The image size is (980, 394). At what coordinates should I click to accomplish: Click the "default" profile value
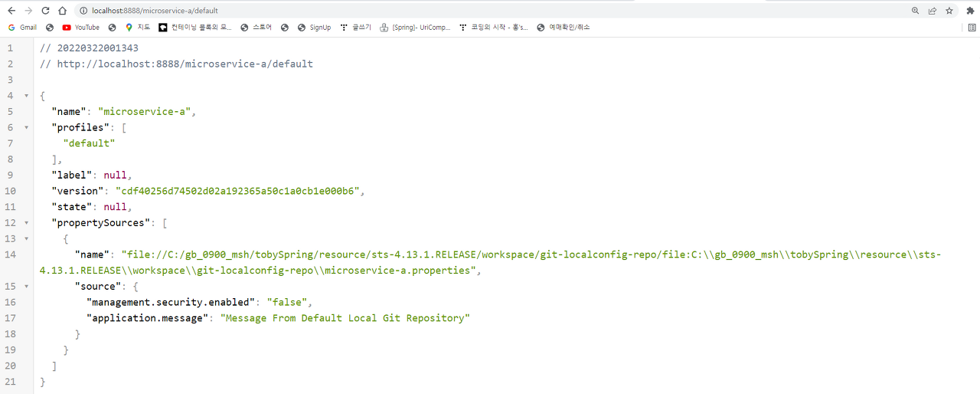pyautogui.click(x=89, y=143)
